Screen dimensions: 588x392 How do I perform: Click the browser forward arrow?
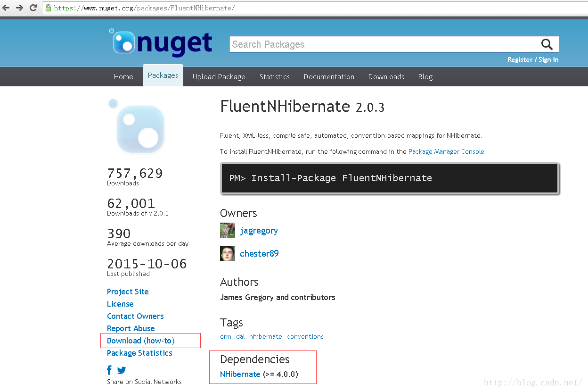[x=19, y=8]
